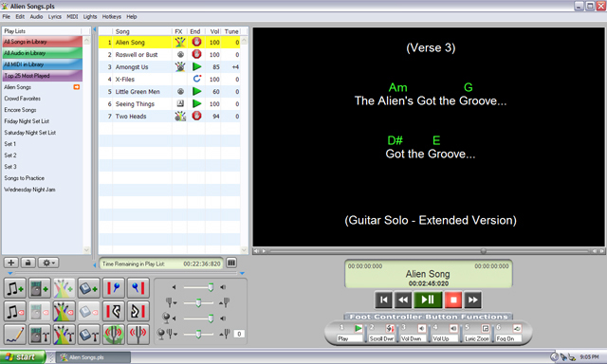Open the Friday Night Set List
This screenshot has height=364, width=607.
(27, 121)
